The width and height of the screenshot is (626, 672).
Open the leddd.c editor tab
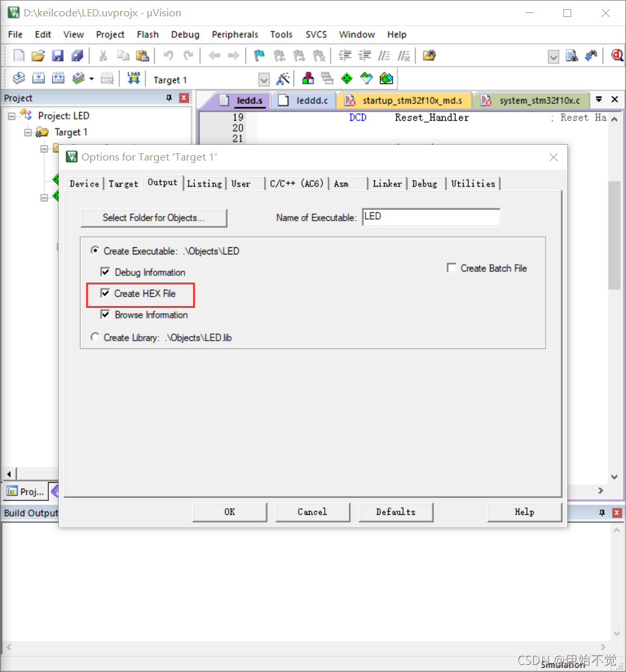[x=304, y=100]
